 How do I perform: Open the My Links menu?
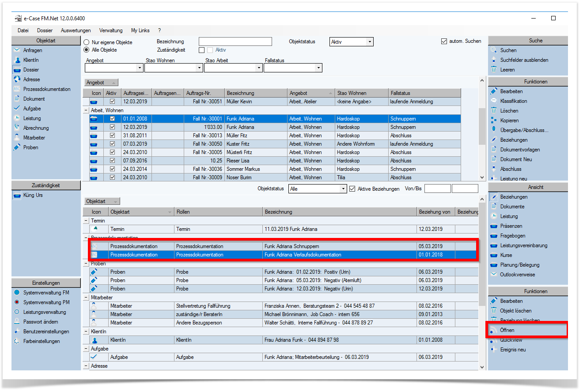point(140,30)
